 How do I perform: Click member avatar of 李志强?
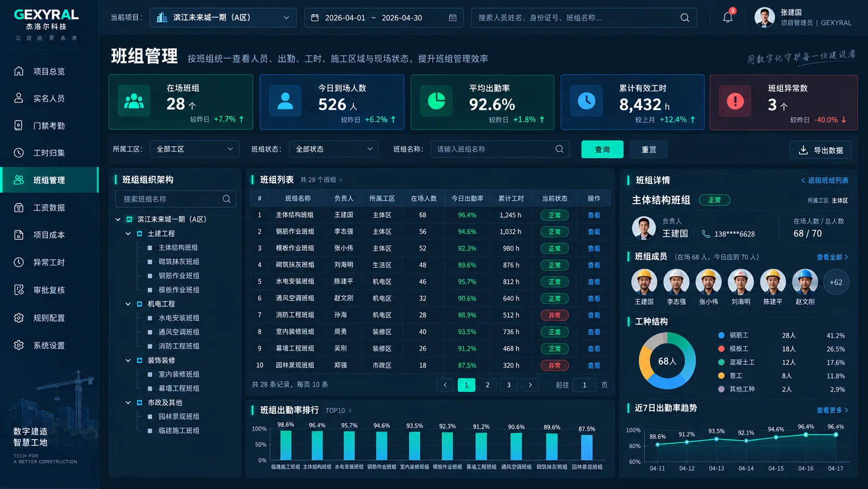676,282
